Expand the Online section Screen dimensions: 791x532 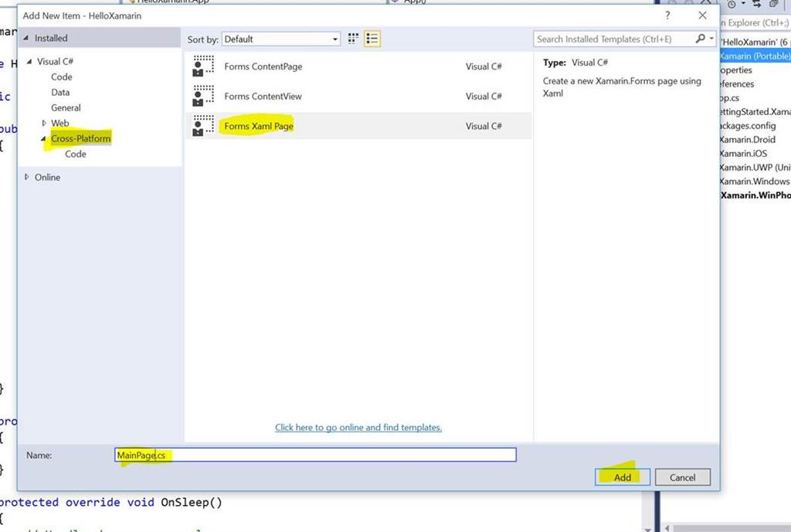click(27, 177)
